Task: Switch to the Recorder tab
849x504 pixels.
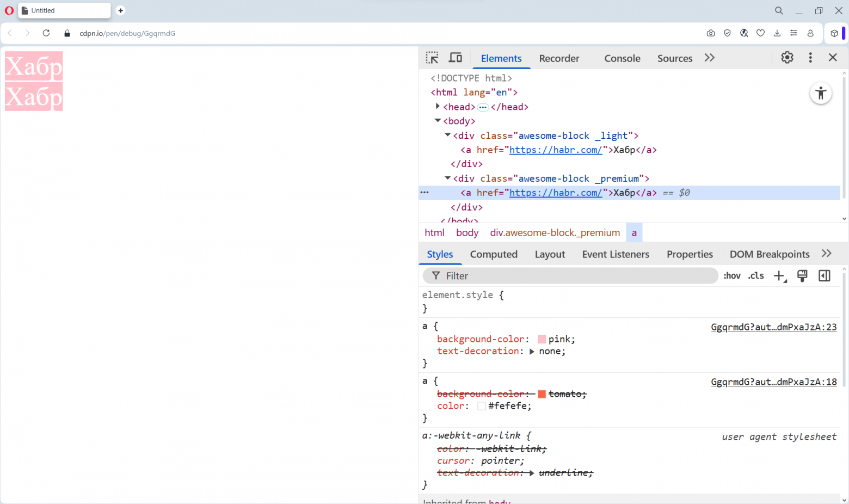Action: pos(559,58)
